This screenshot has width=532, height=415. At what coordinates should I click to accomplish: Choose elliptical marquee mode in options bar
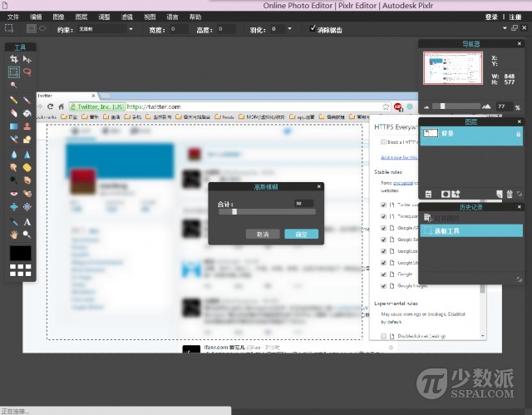tap(42, 29)
